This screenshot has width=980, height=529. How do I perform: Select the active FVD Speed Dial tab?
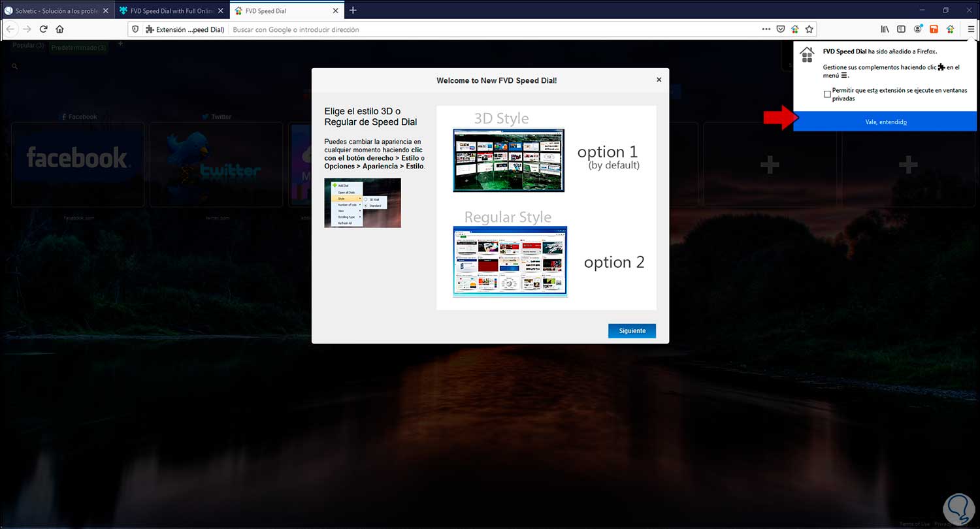pos(286,11)
